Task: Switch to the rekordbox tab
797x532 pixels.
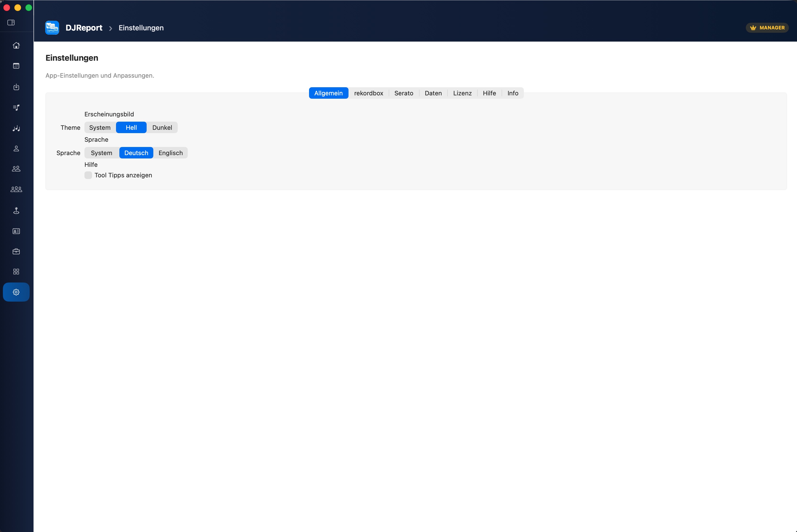Action: click(368, 93)
